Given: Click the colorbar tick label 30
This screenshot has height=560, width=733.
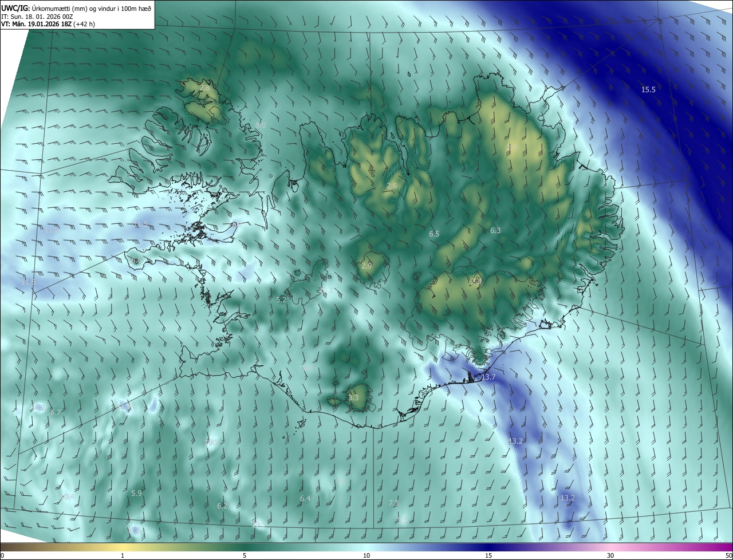Looking at the screenshot, I should [x=610, y=555].
